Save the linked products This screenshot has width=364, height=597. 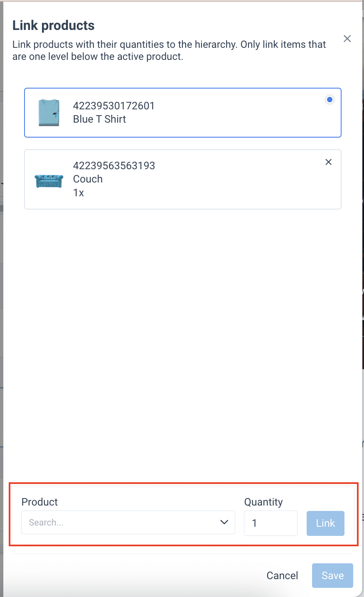pyautogui.click(x=332, y=575)
